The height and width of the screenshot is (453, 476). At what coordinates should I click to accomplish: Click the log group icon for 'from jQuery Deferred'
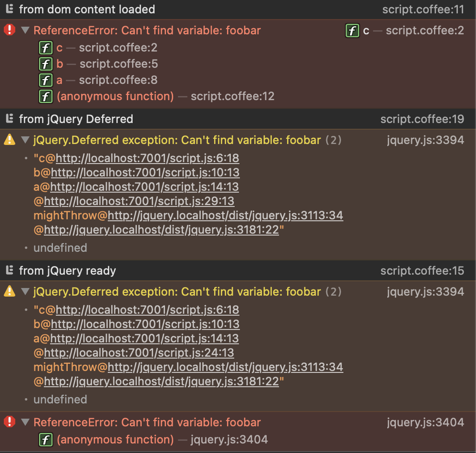pos(10,119)
